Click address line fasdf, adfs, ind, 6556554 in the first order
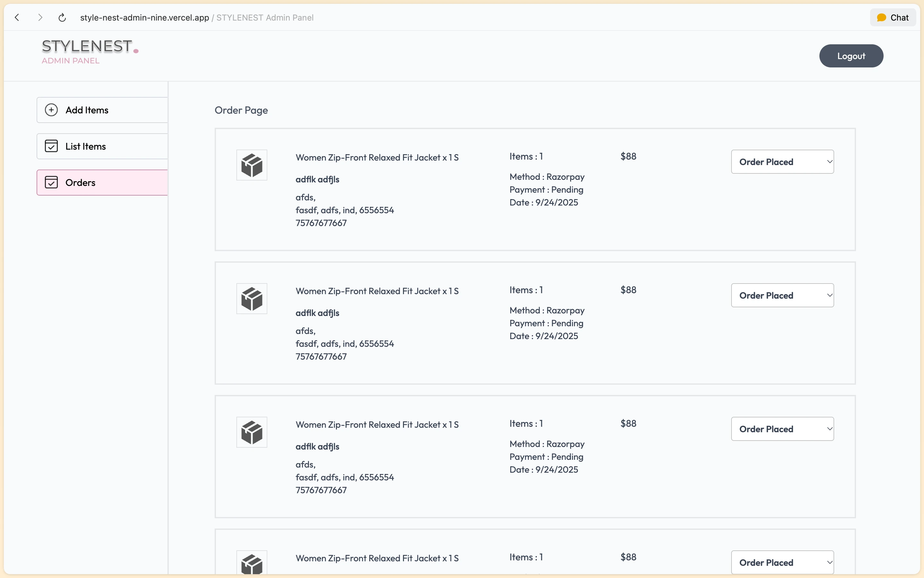924x578 pixels. coord(345,210)
